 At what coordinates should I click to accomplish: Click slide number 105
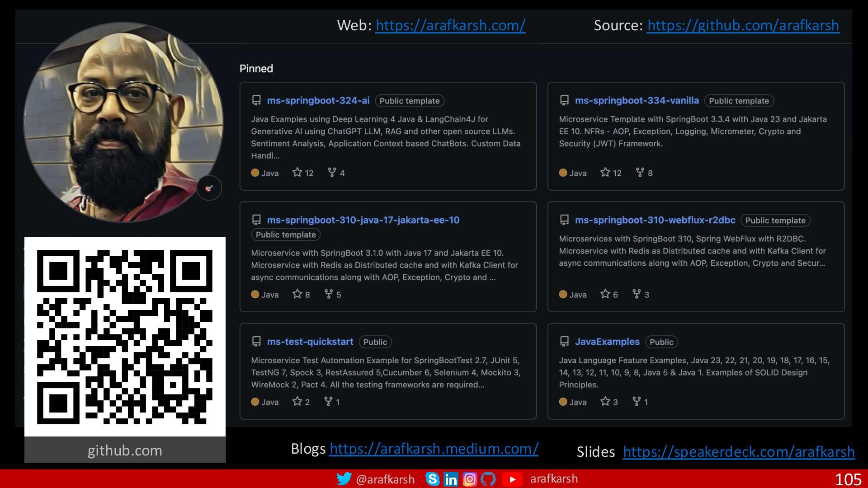tap(848, 479)
